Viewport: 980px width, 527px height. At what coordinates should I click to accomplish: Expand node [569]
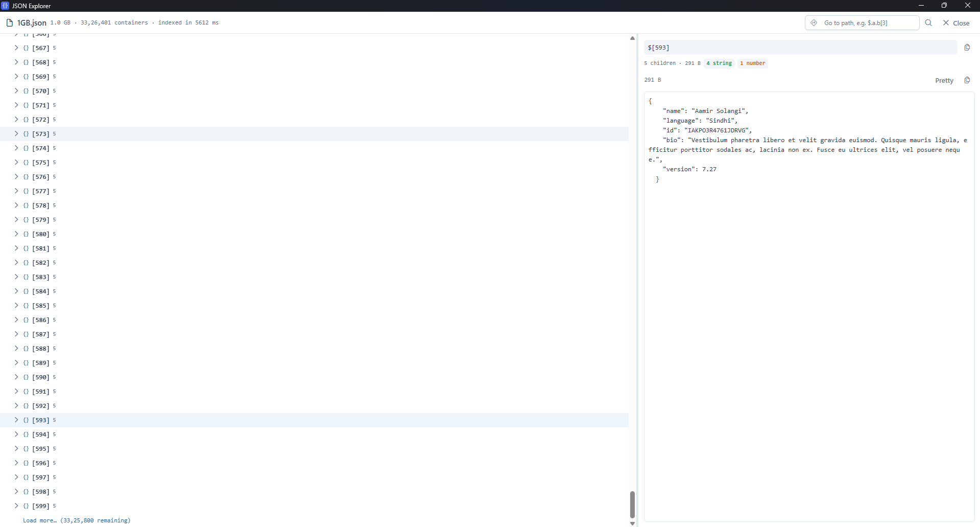tap(16, 76)
